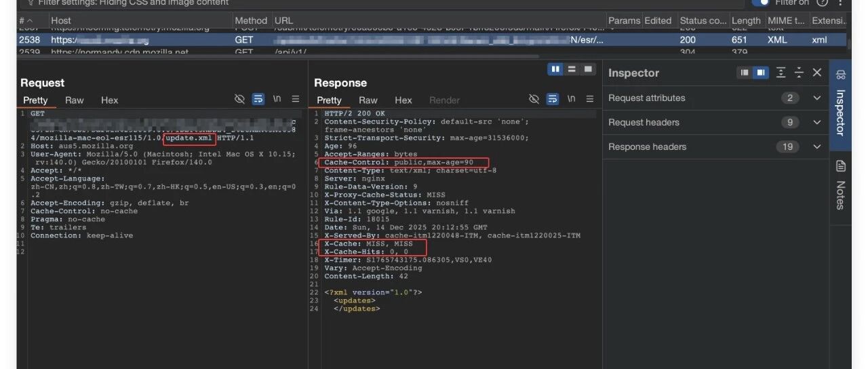Open Inspector side tab icon
Viewport: 868px width, 369px height.
point(841,73)
